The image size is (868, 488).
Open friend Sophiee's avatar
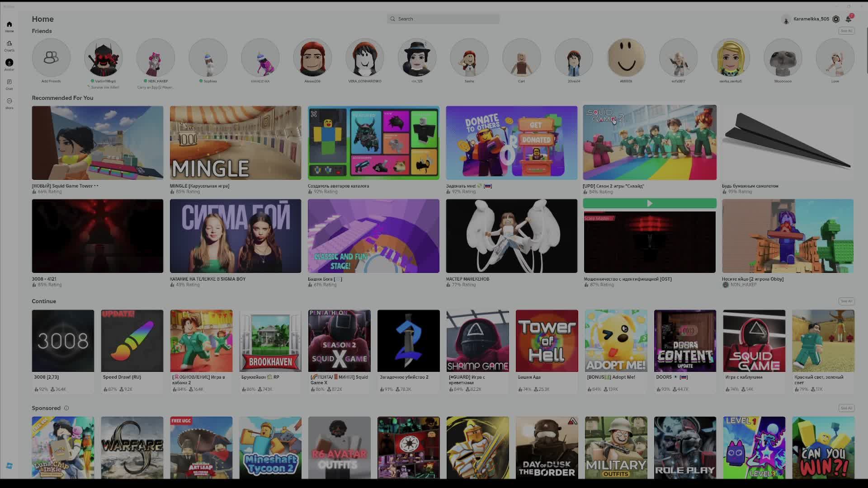[x=208, y=57]
